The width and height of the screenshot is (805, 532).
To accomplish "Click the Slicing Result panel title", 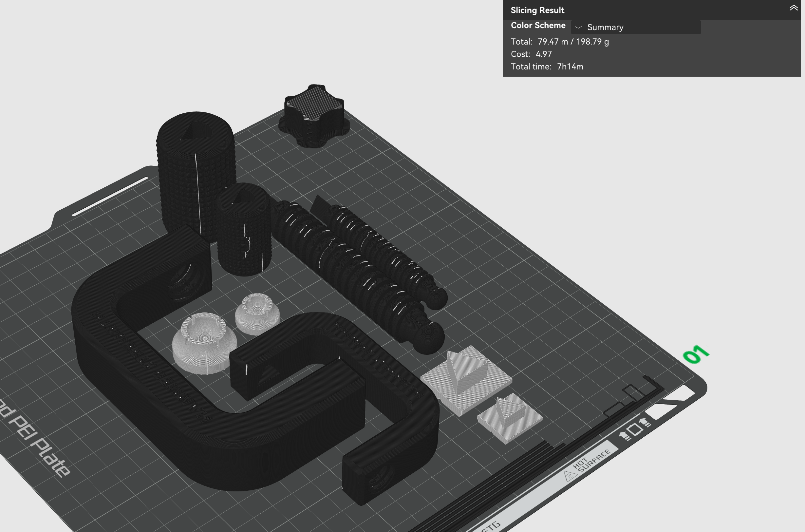I will click(537, 10).
